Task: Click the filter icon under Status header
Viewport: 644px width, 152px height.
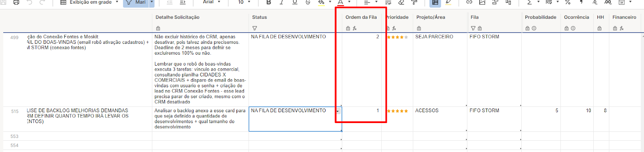Action: point(255,28)
